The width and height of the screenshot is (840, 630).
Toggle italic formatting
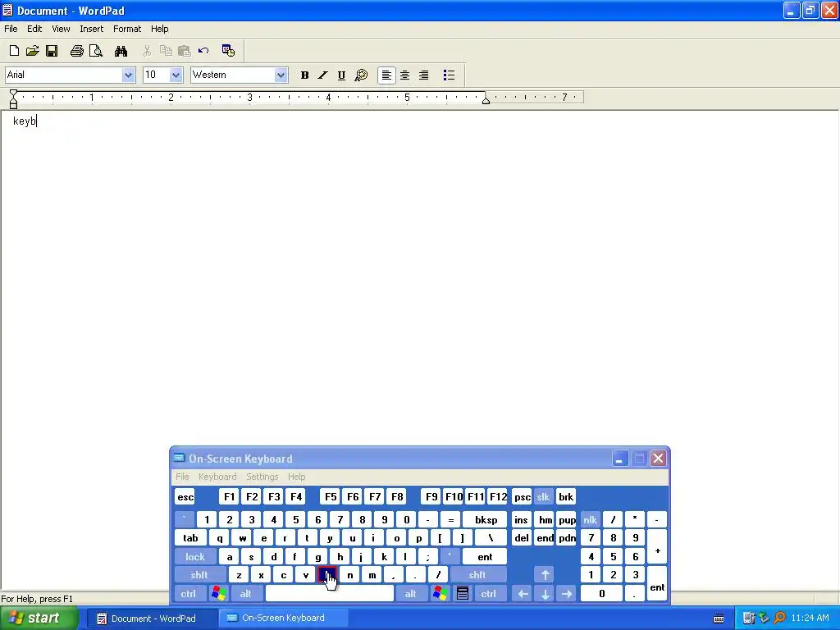322,75
